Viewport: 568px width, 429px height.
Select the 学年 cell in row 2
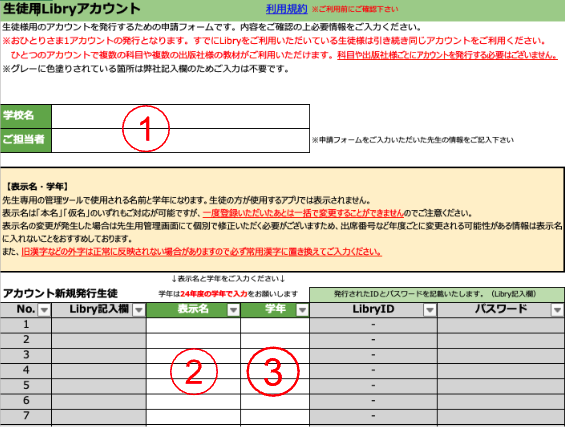click(275, 340)
